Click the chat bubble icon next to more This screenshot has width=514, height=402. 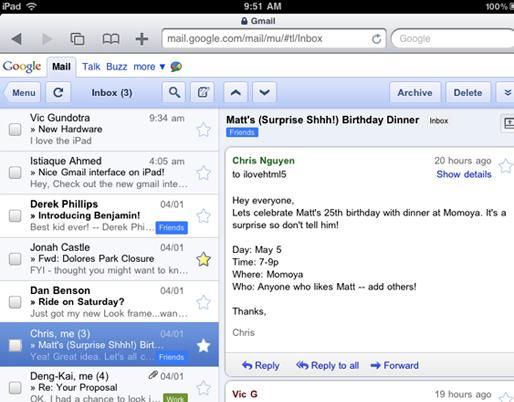click(x=176, y=67)
